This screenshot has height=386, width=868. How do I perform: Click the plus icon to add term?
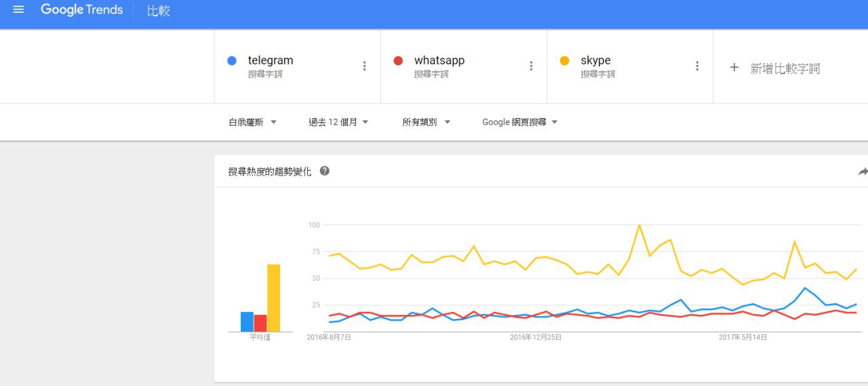[x=734, y=68]
